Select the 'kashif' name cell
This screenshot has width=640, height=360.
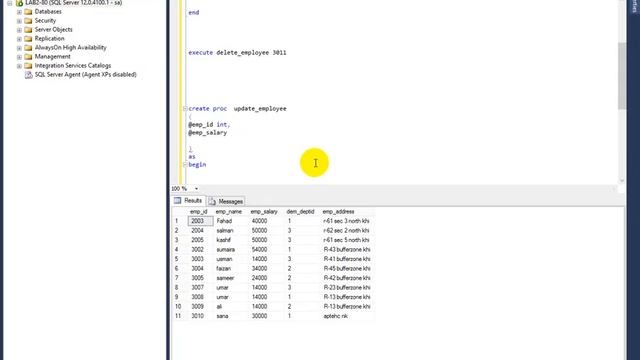click(x=230, y=240)
